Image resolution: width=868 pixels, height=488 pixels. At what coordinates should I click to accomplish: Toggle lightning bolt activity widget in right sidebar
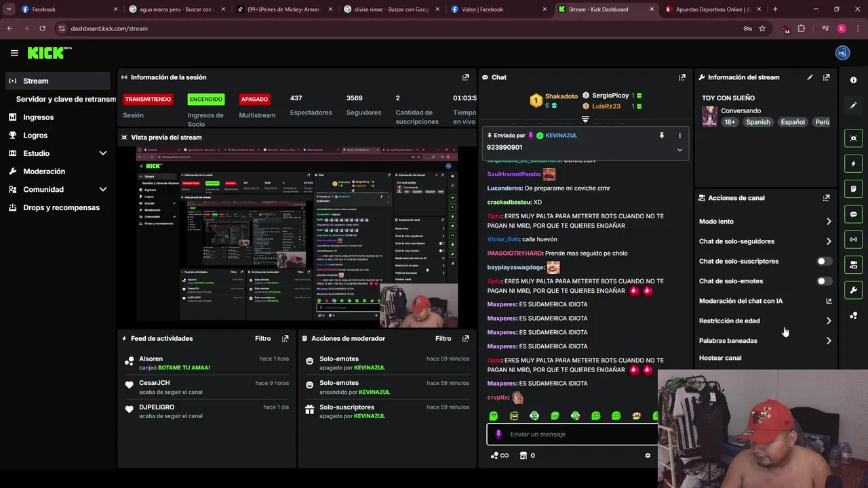click(853, 163)
